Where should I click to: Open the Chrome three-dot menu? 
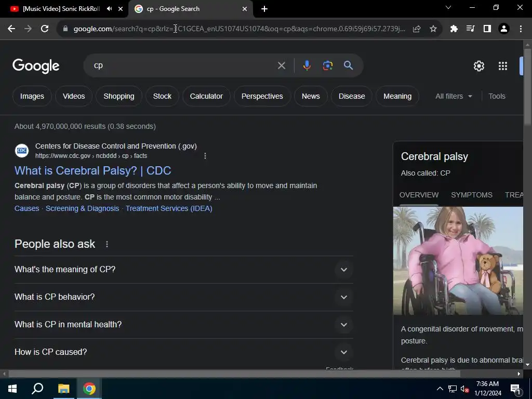coord(521,29)
